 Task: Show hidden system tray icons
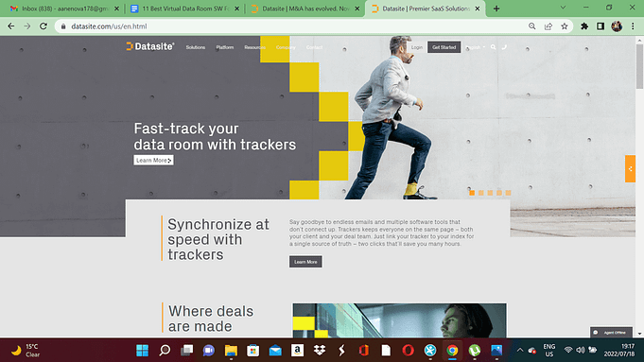pos(520,350)
